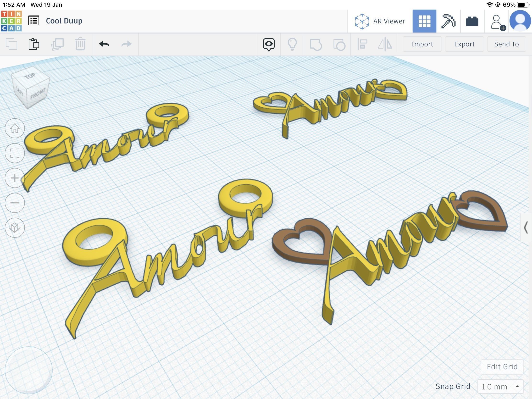Click the FRONT face of view cube
Image resolution: width=532 pixels, height=399 pixels.
coord(38,94)
